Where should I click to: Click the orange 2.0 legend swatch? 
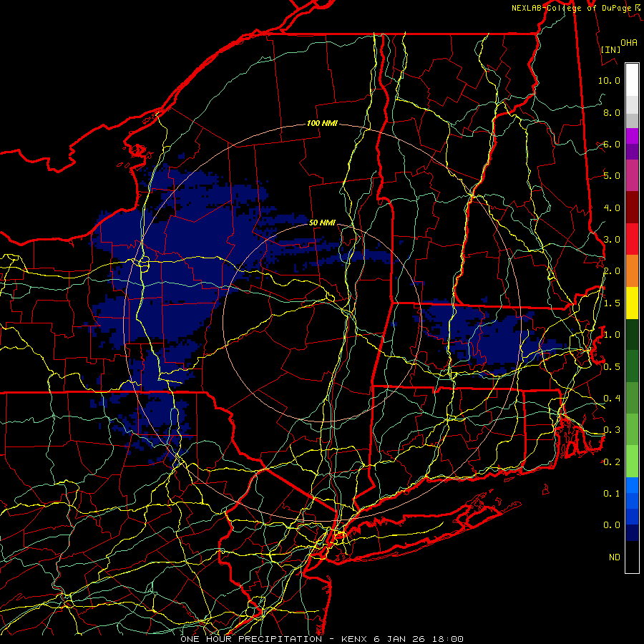tap(632, 271)
